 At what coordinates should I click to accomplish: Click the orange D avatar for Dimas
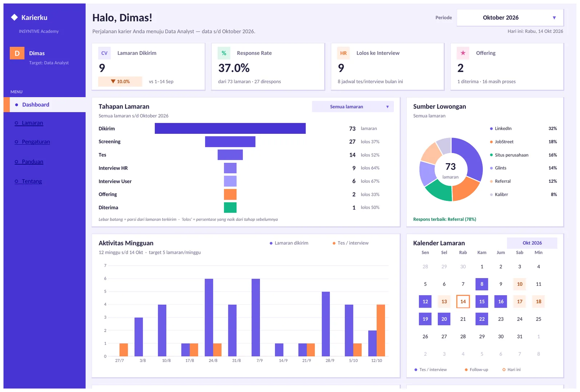(x=17, y=53)
